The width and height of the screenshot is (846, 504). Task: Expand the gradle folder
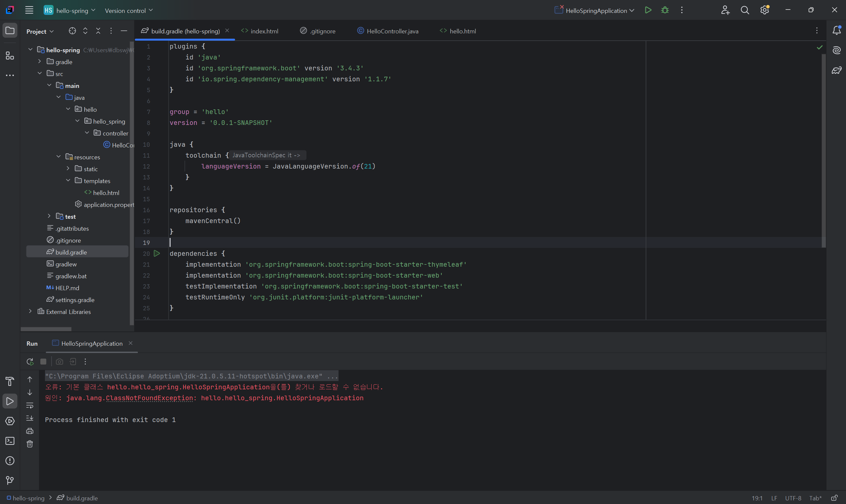tap(40, 61)
